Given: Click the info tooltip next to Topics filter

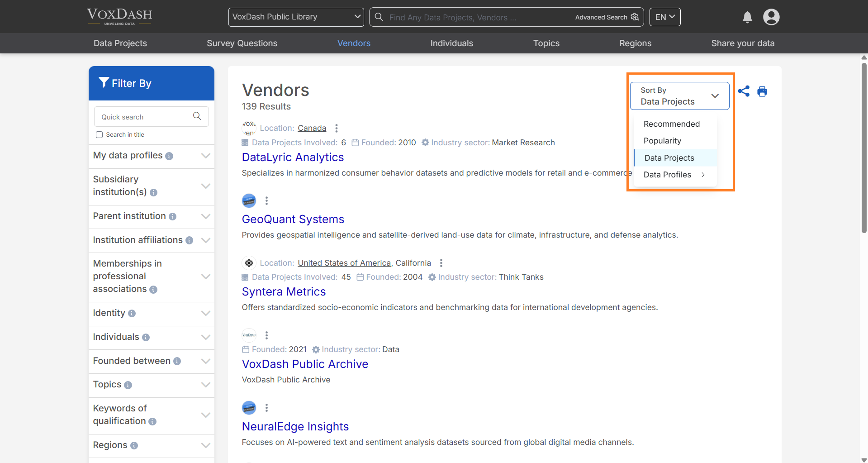Looking at the screenshot, I should pyautogui.click(x=128, y=385).
